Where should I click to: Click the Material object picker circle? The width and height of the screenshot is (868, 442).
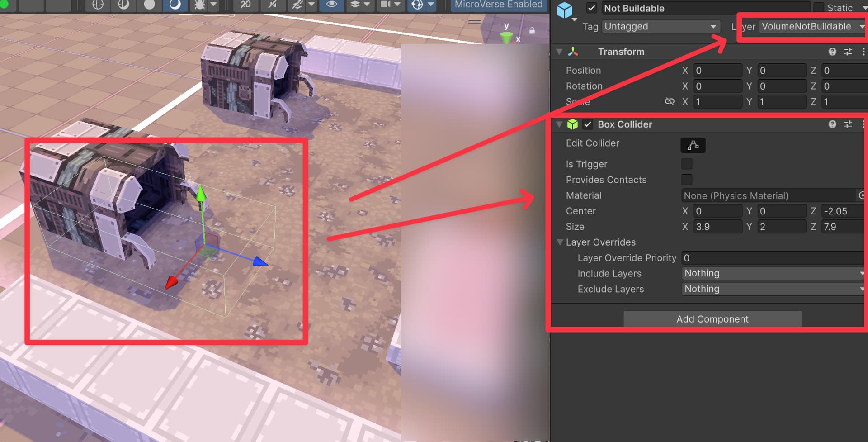[x=862, y=195]
